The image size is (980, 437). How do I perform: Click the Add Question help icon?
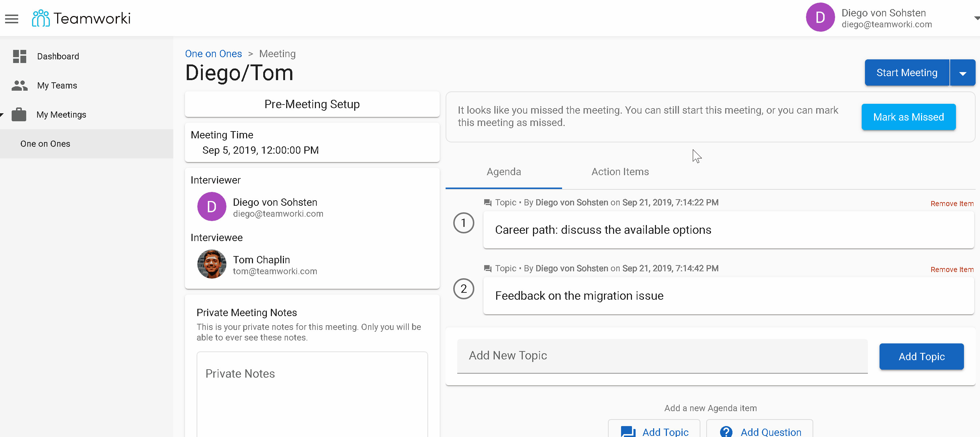coord(726,431)
